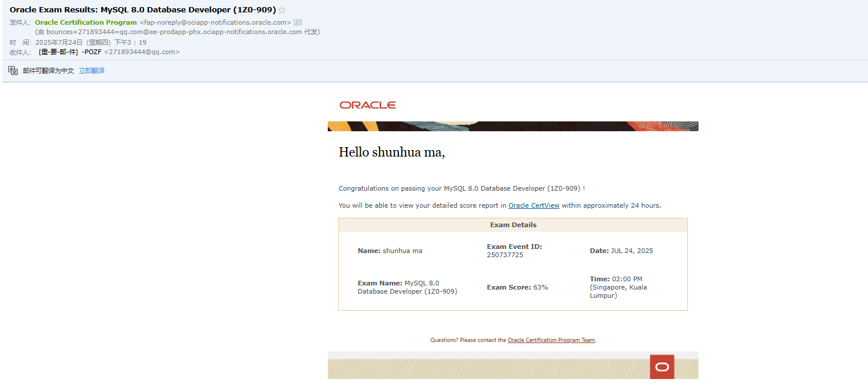Click the bounces 代发 sender line
Screen dimensions: 868x389
(x=177, y=32)
